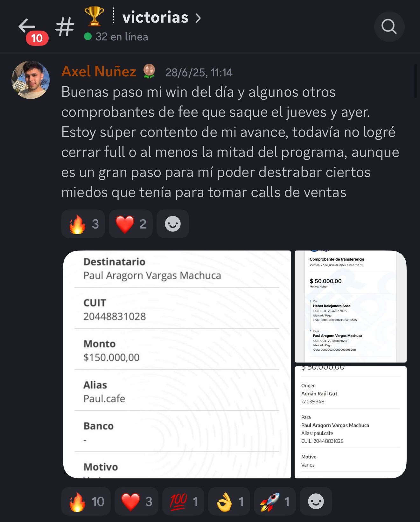Screen dimensions: 420x522
Task: Toggle the OK hand reaction
Action: pos(229,501)
